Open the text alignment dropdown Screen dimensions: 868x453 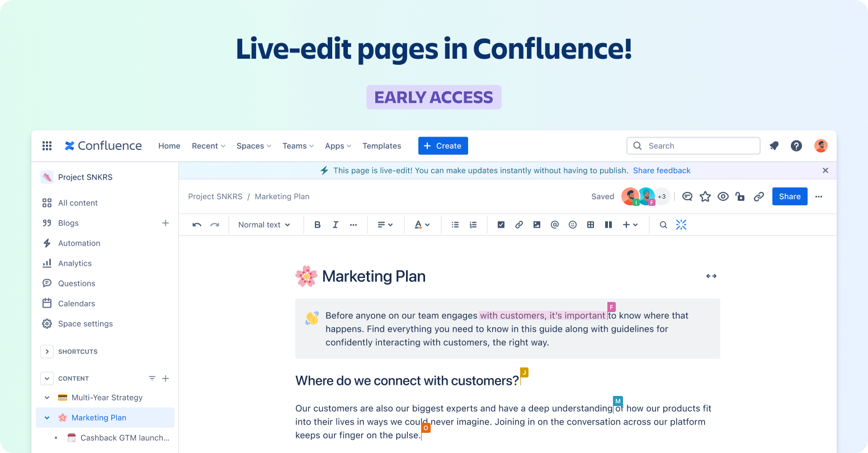385,225
